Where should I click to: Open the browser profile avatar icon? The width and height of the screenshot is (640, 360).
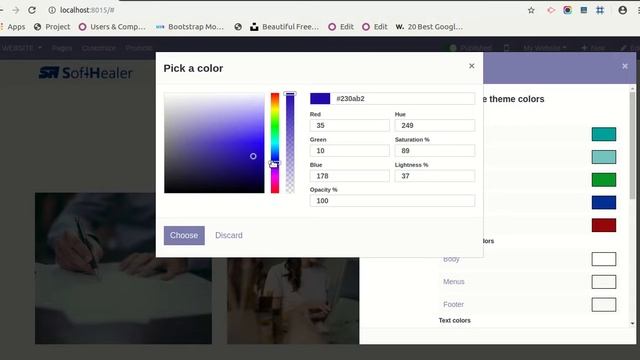(x=622, y=10)
